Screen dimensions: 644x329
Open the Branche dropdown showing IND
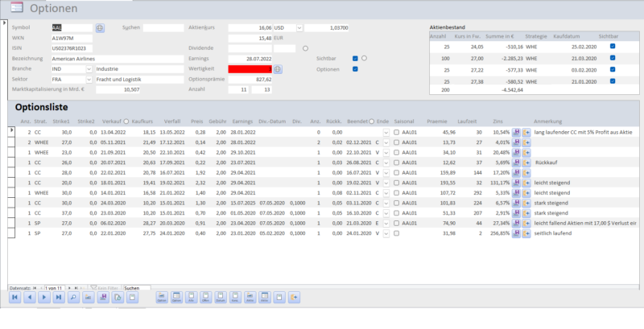pos(88,69)
